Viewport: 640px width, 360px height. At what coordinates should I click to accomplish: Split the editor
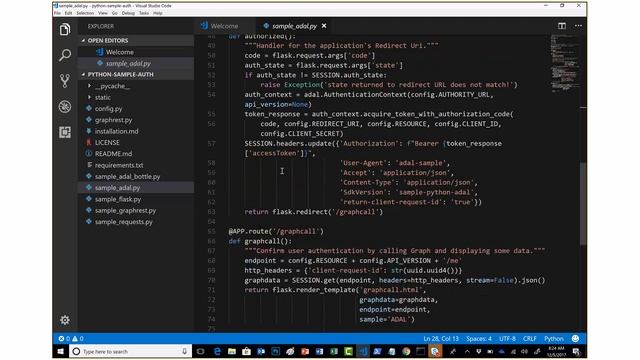click(562, 26)
